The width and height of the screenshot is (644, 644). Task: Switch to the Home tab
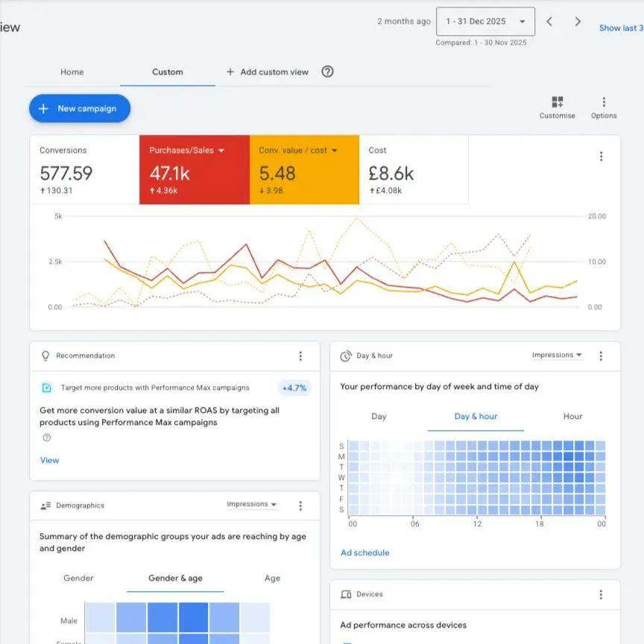[72, 72]
